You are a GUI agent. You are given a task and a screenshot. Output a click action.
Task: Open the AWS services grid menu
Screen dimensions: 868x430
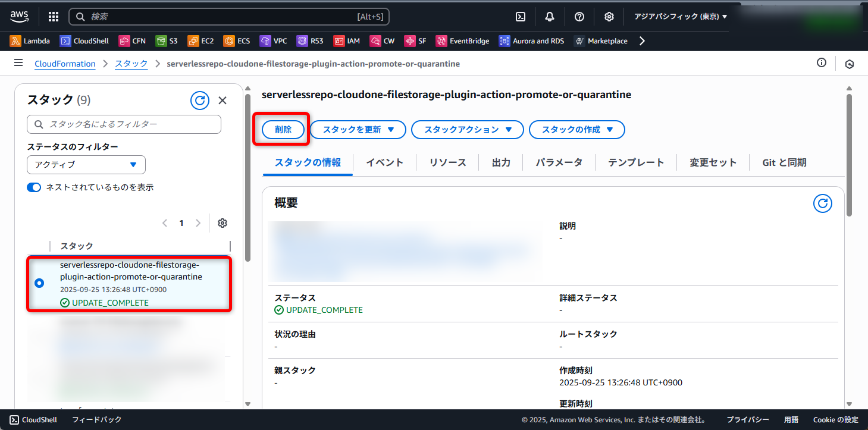(53, 17)
